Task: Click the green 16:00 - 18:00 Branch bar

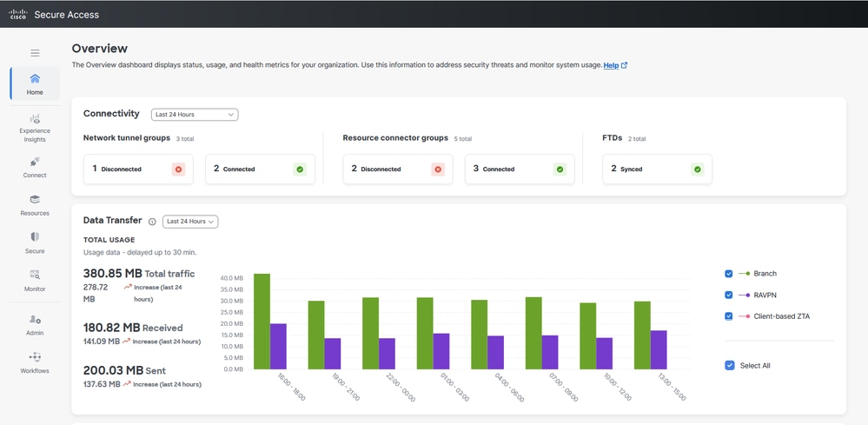Action: (262, 322)
